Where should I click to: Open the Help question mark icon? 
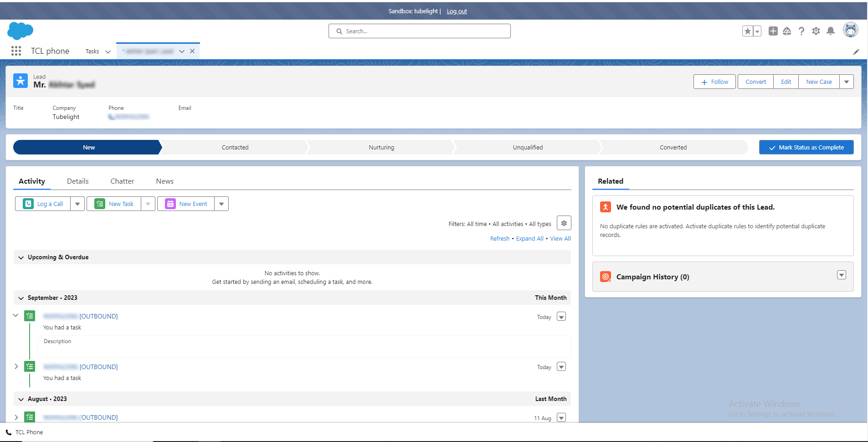pos(801,31)
